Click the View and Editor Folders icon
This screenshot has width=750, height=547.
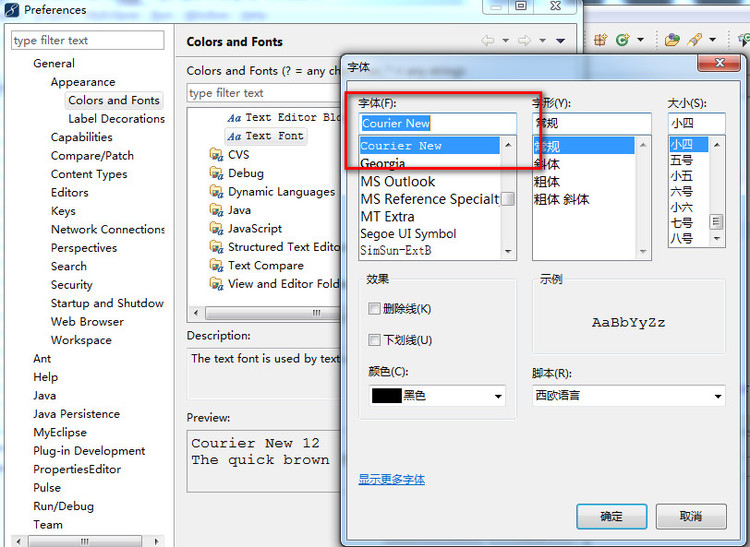pos(216,284)
